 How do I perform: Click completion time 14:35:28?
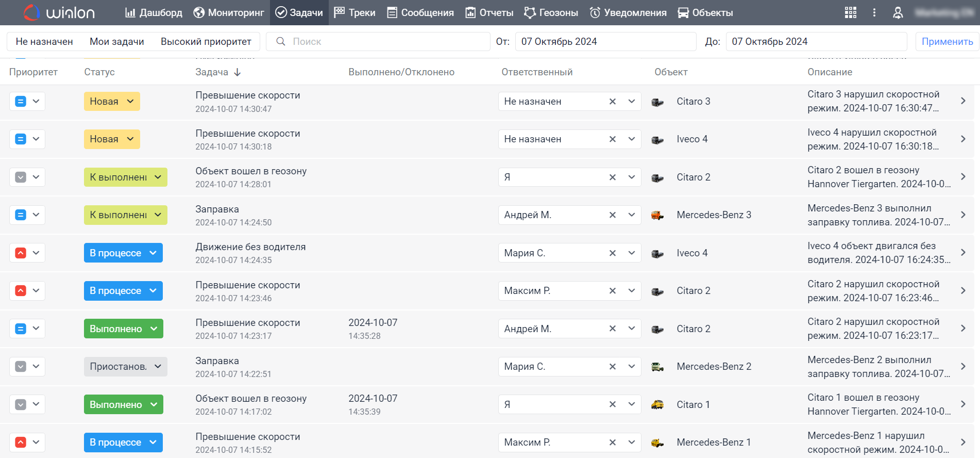[x=364, y=336]
